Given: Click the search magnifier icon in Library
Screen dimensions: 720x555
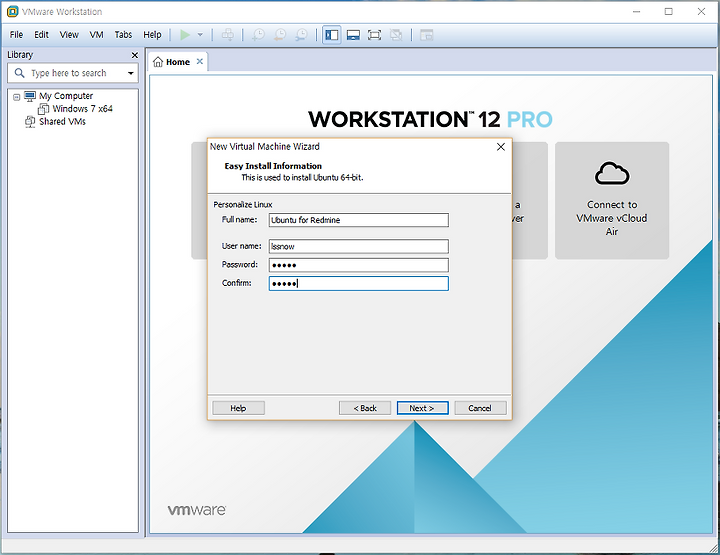Looking at the screenshot, I should click(x=19, y=73).
